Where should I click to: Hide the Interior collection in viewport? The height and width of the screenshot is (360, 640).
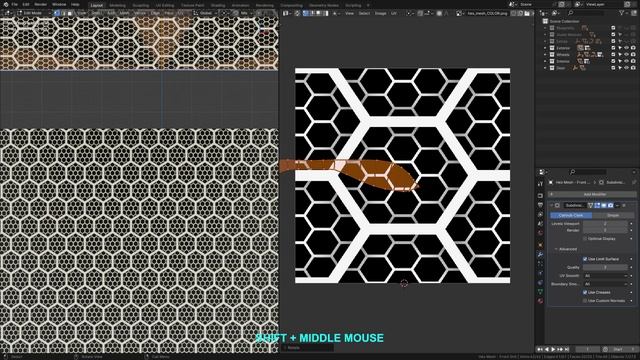pos(627,61)
